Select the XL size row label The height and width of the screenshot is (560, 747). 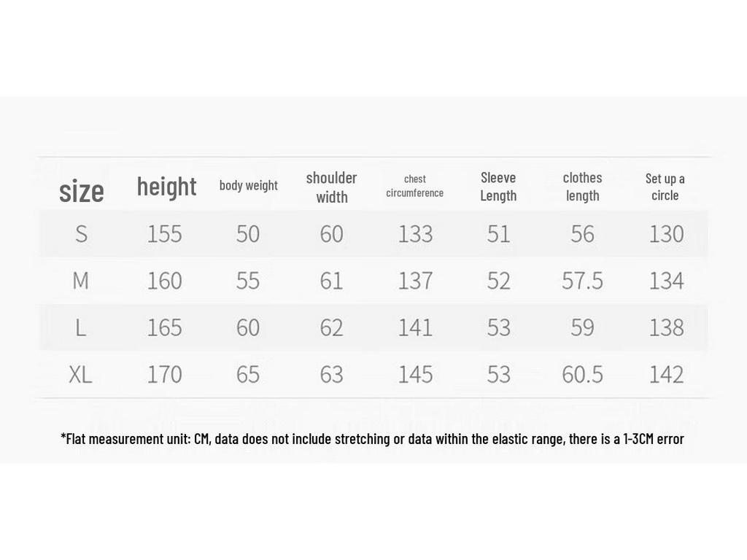click(x=80, y=374)
